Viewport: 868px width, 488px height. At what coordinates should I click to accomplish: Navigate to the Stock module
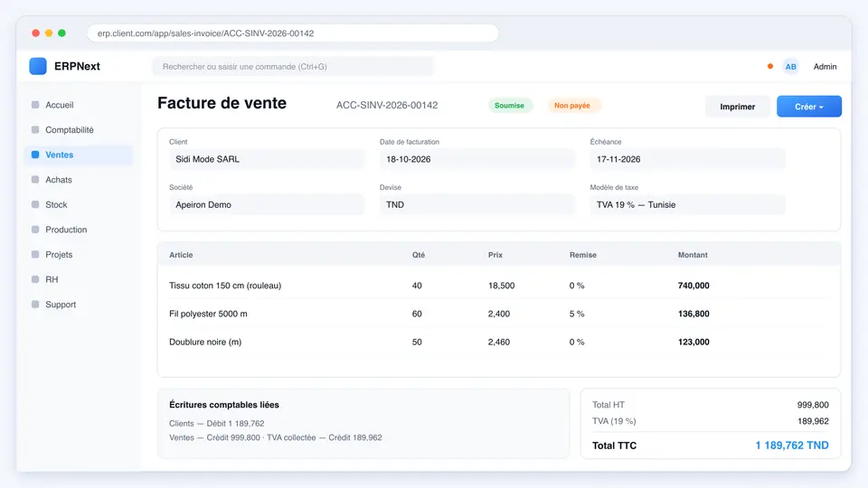[x=80, y=204]
